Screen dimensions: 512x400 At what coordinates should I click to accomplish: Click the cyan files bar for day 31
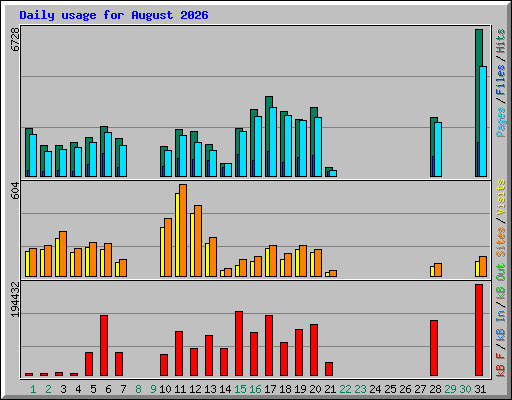(x=483, y=121)
